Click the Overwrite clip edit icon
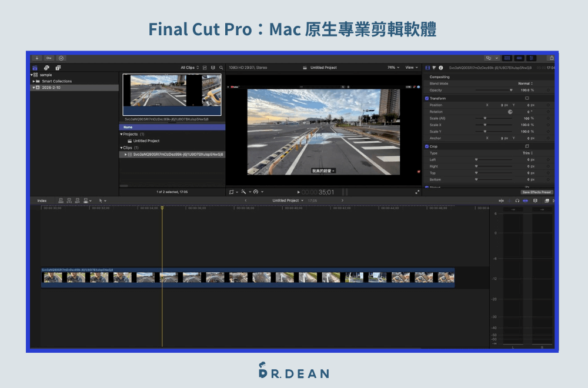 (87, 201)
